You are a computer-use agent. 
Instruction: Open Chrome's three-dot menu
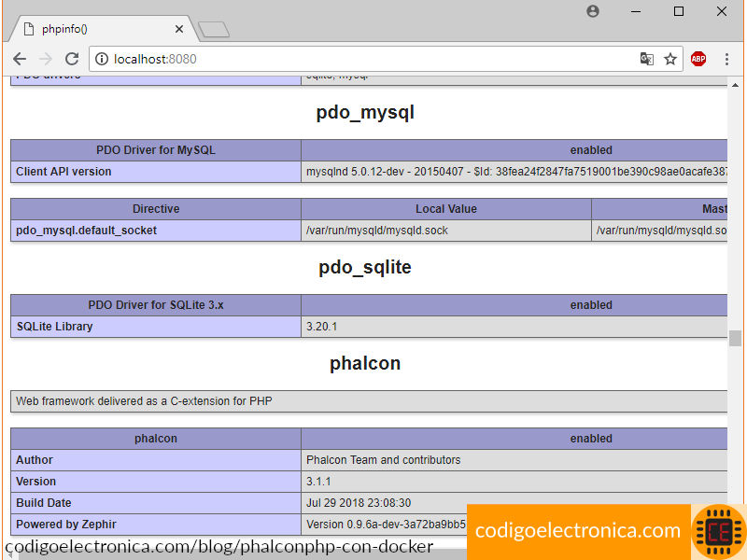tap(726, 59)
